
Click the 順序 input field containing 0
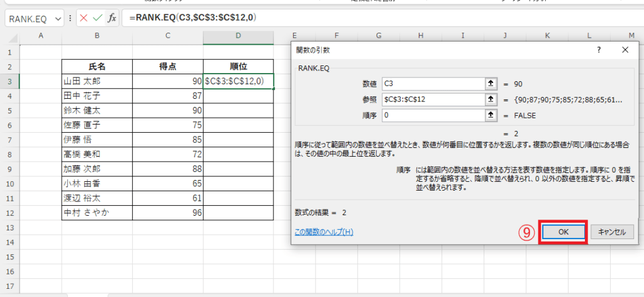coord(433,116)
